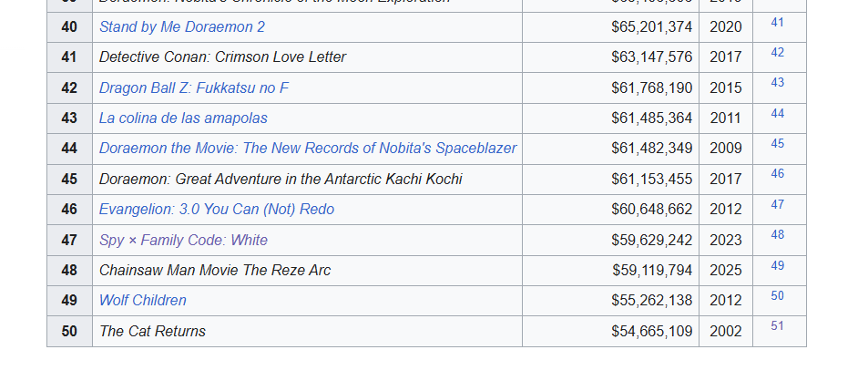The image size is (868, 391).
Task: Open Evangelion: 3.0 You Can (Not) Redo
Action: click(x=217, y=209)
